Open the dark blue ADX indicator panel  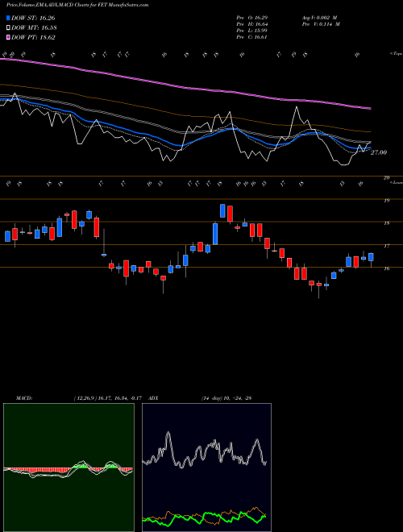(x=206, y=468)
